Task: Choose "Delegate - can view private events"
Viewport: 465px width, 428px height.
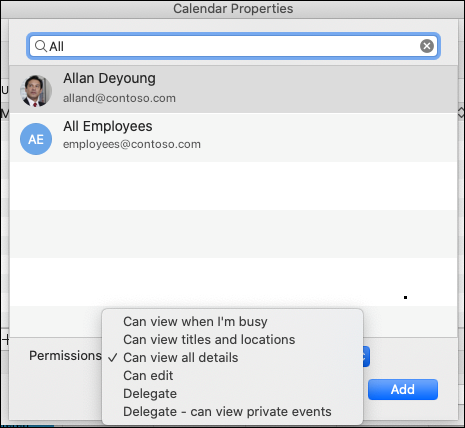Action: tap(227, 412)
